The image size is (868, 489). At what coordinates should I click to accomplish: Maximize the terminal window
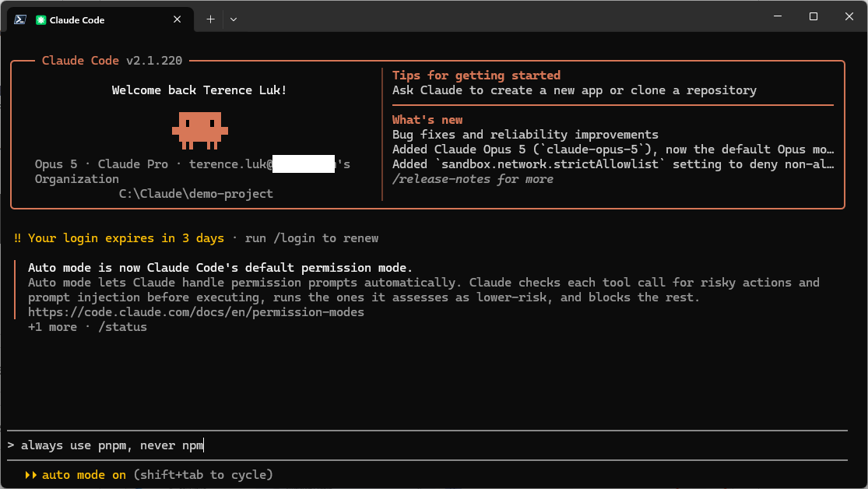[x=814, y=16]
